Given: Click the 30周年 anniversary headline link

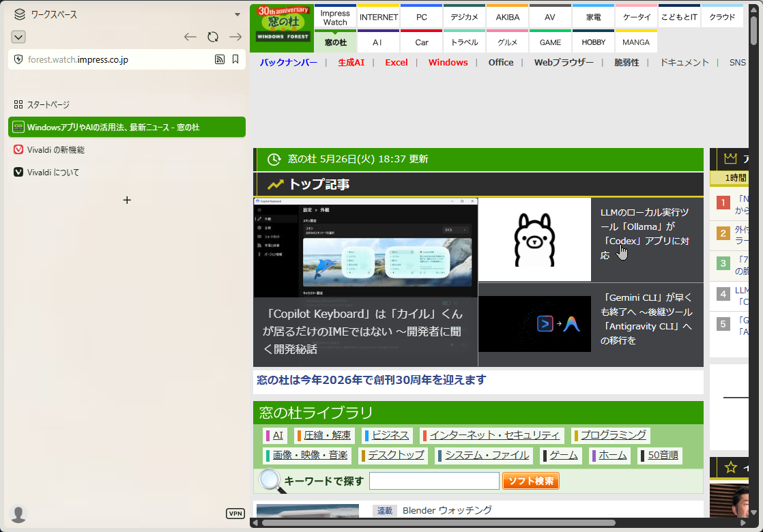Looking at the screenshot, I should pos(371,380).
